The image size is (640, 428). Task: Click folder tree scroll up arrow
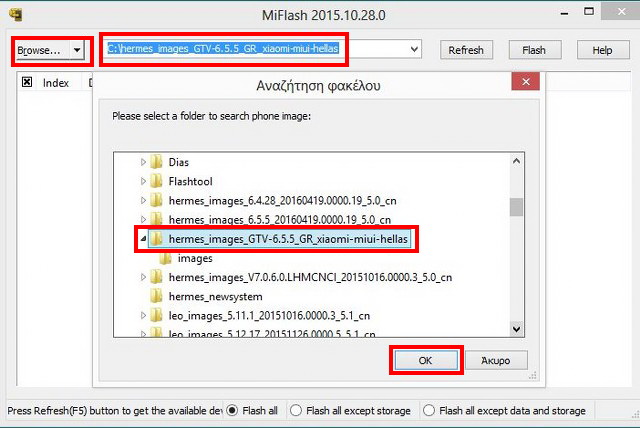tap(516, 161)
